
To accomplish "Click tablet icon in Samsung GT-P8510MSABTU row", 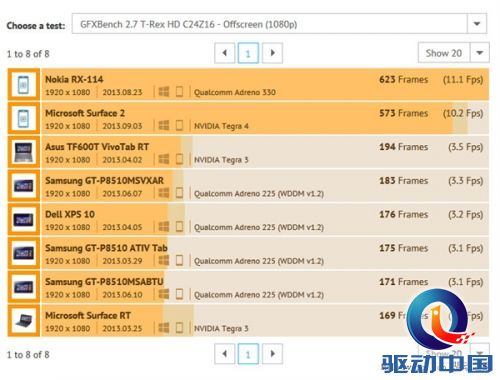I will click(x=179, y=294).
